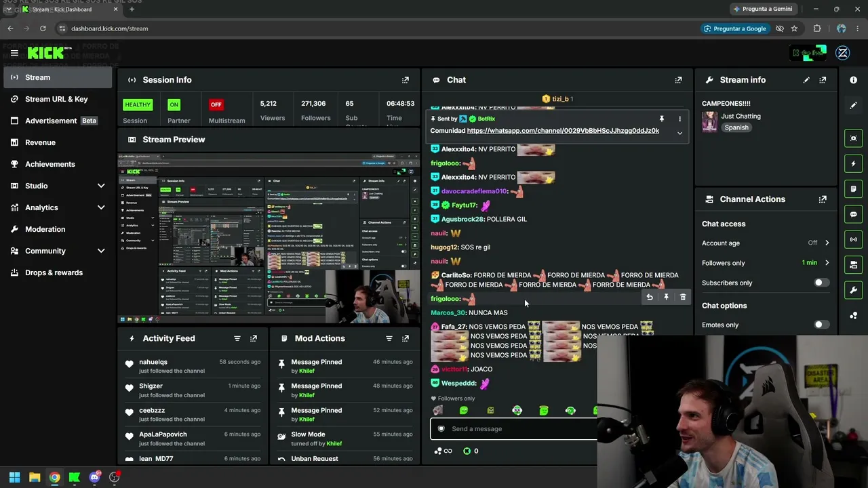Toggle the lightning activity widget in right sidebar
The width and height of the screenshot is (868, 488).
(x=854, y=163)
